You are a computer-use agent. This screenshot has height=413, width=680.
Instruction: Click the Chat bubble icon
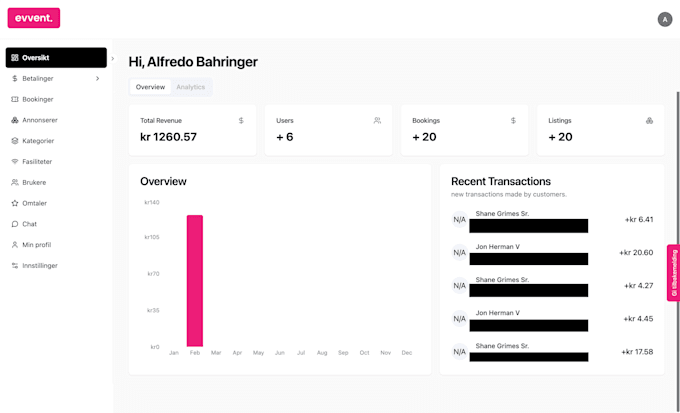tap(14, 224)
